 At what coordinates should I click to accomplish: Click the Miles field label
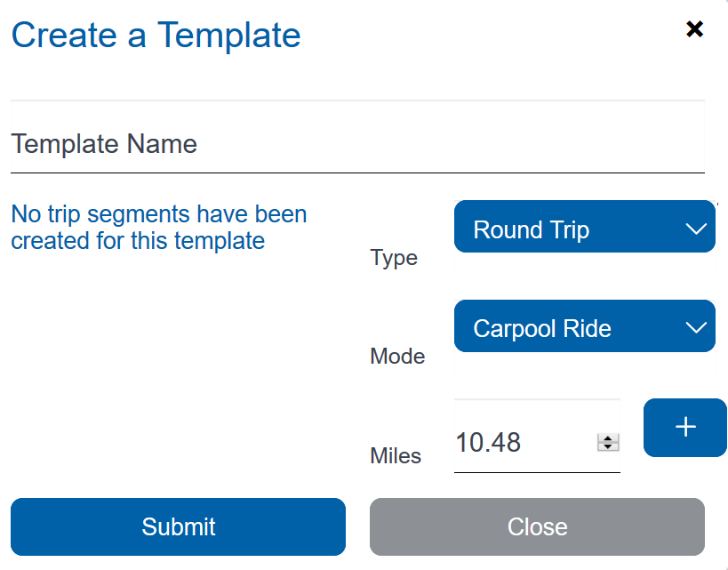click(x=395, y=456)
